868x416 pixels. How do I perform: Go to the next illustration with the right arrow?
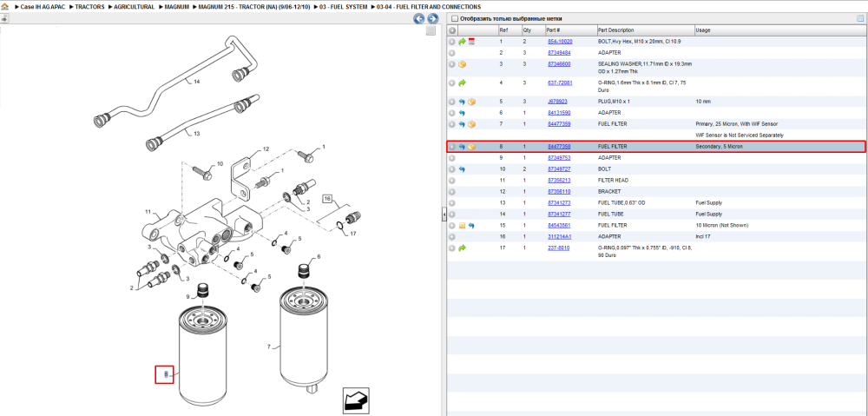coord(433,19)
